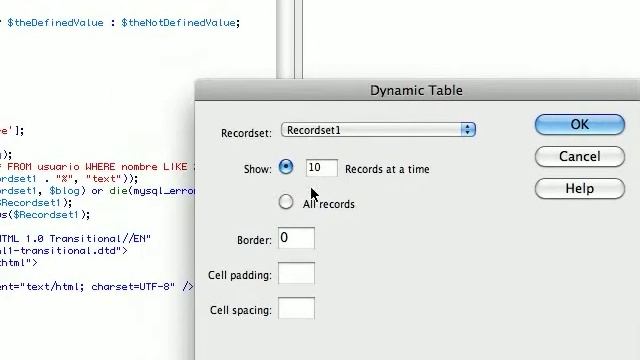The image size is (640, 360).
Task: Click the records count field showing 10
Action: (x=322, y=168)
